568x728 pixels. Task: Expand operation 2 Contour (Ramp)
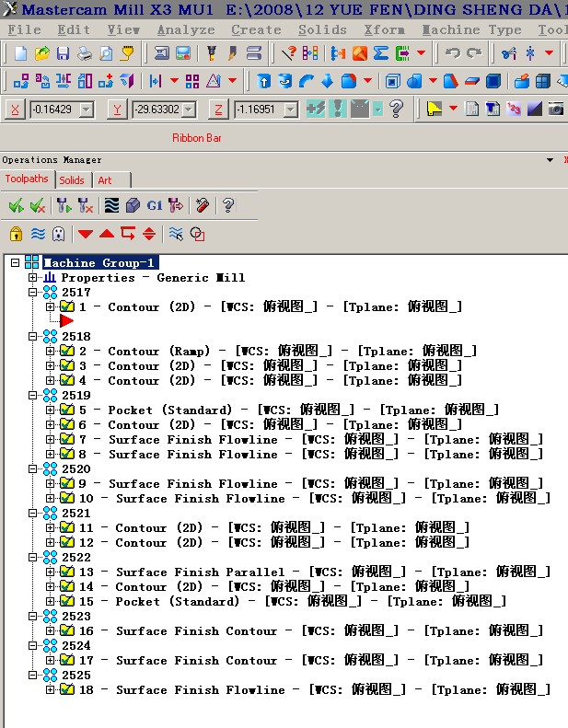(x=50, y=351)
